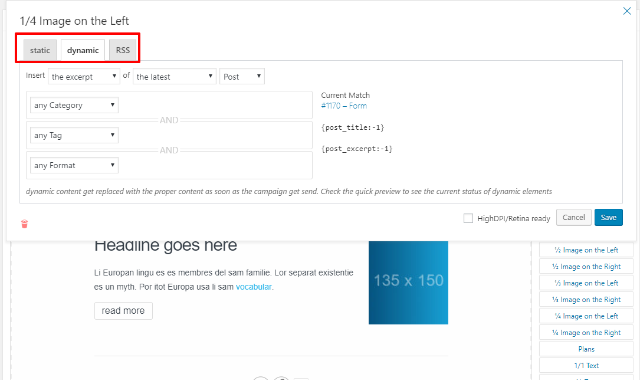
Task: Add the ½ Image on the Left module
Action: [x=586, y=250]
